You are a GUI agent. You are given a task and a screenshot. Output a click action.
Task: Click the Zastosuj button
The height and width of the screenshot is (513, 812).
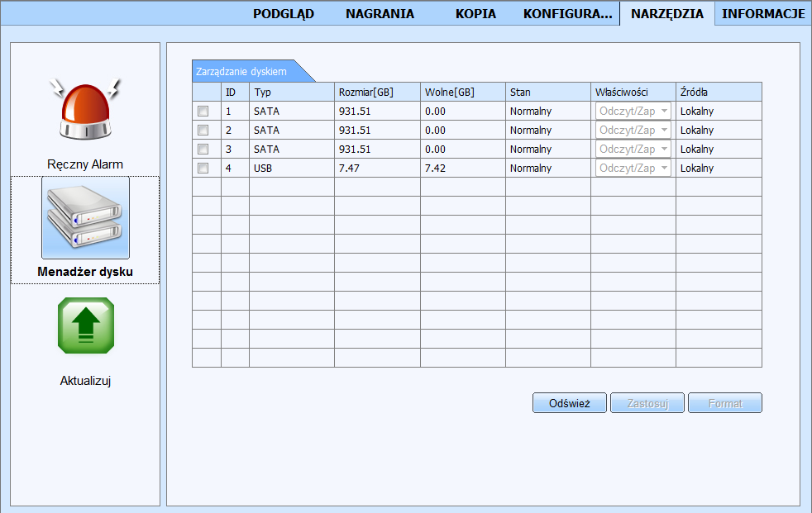(647, 403)
